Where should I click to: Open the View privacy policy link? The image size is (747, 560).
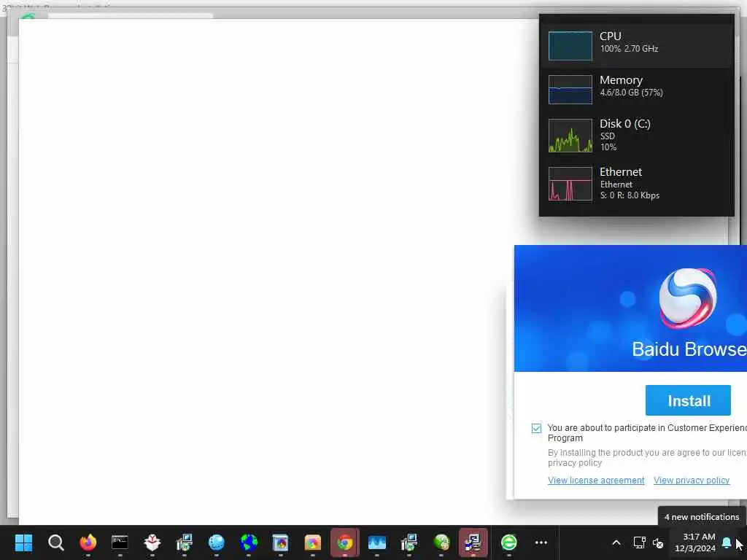(692, 480)
